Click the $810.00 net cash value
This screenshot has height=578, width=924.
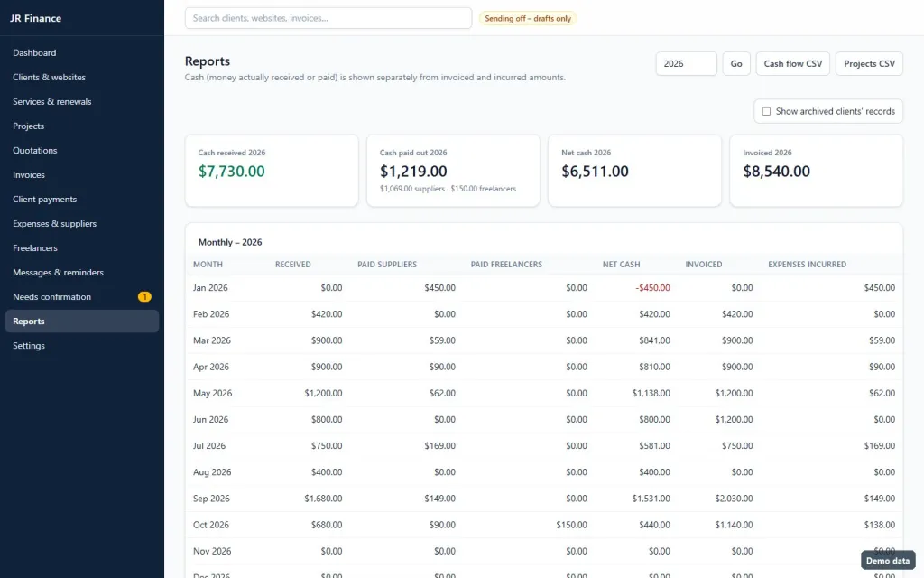coord(655,367)
